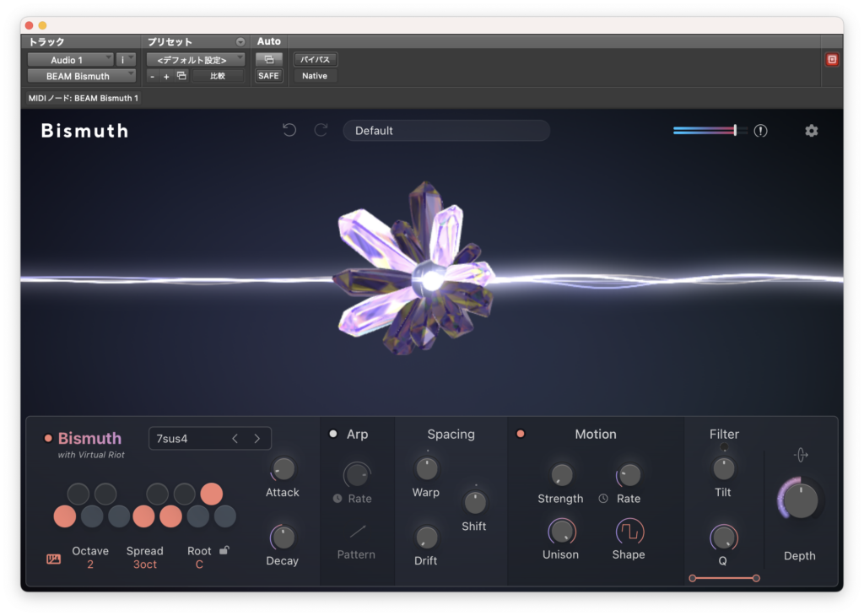Viewport: 864px width, 616px height.
Task: Change the Spread value 3oct
Action: tap(145, 565)
